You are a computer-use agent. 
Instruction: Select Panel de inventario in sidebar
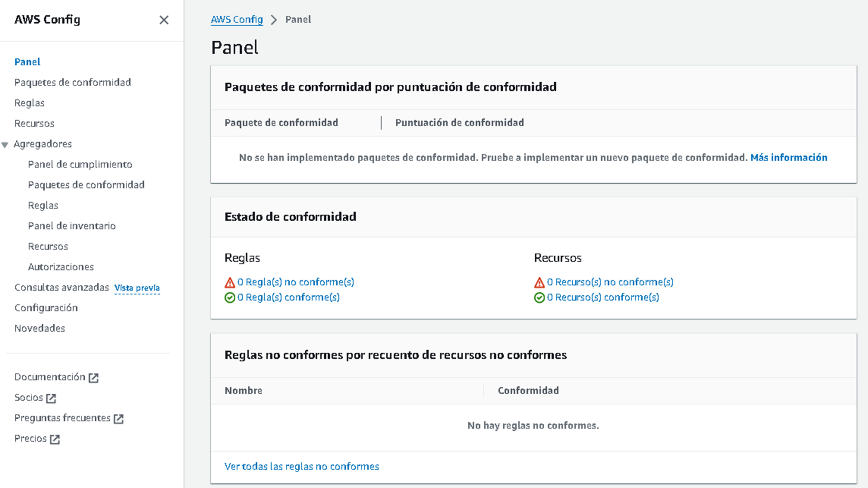[72, 226]
